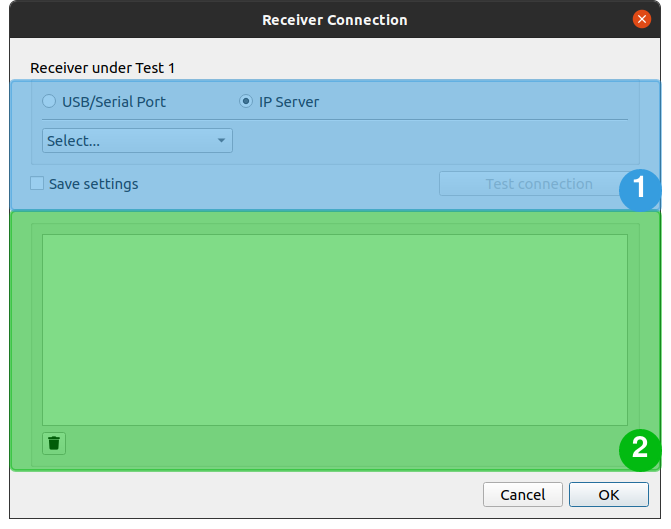The width and height of the screenshot is (671, 529).
Task: Click the blue number 1 badge
Action: point(639,189)
